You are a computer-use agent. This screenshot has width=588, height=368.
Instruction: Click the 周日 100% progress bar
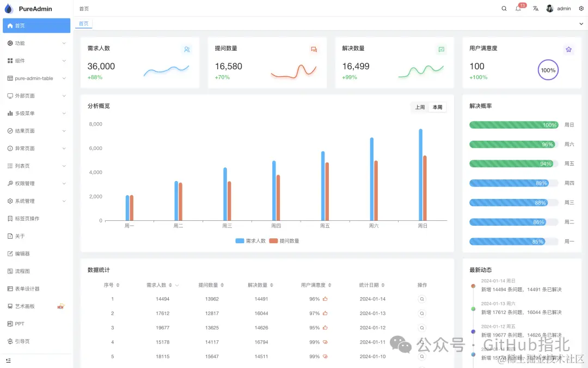pos(514,125)
